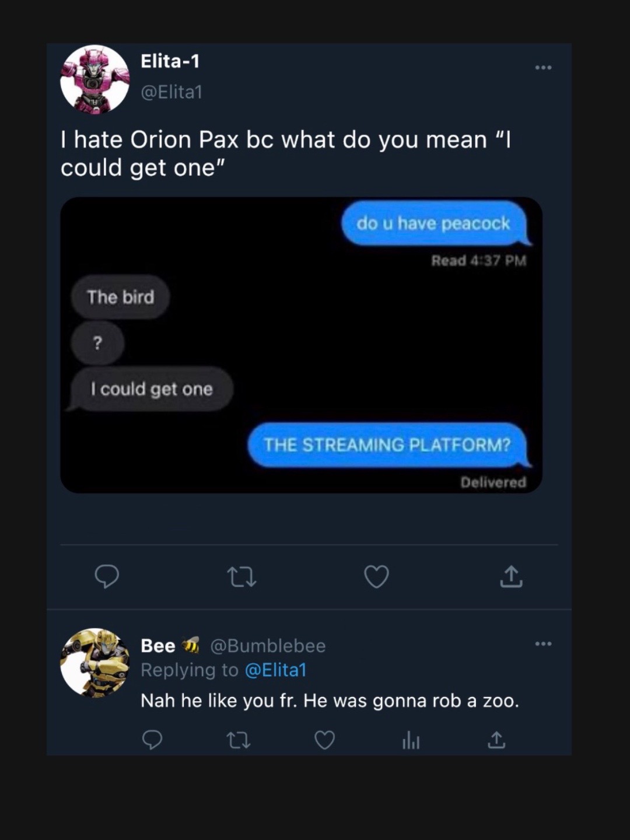Screen dimensions: 630x840
Task: Open the more options menu on Bee's reply
Action: (x=543, y=644)
